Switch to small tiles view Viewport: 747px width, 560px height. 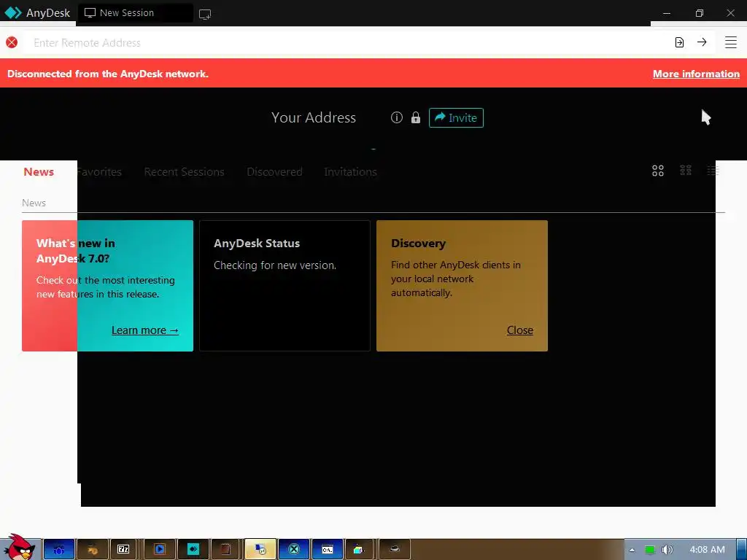(x=686, y=171)
